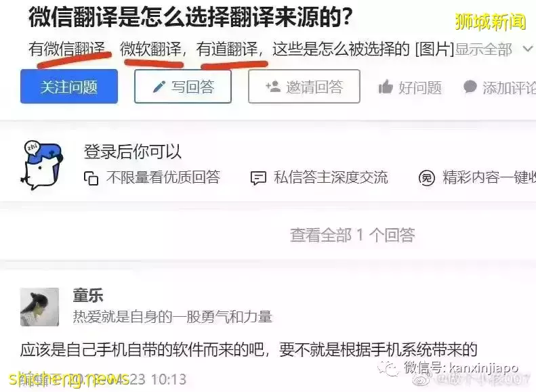Open 童乐's avatar thumbnail
536x392 pixels.
[40, 307]
